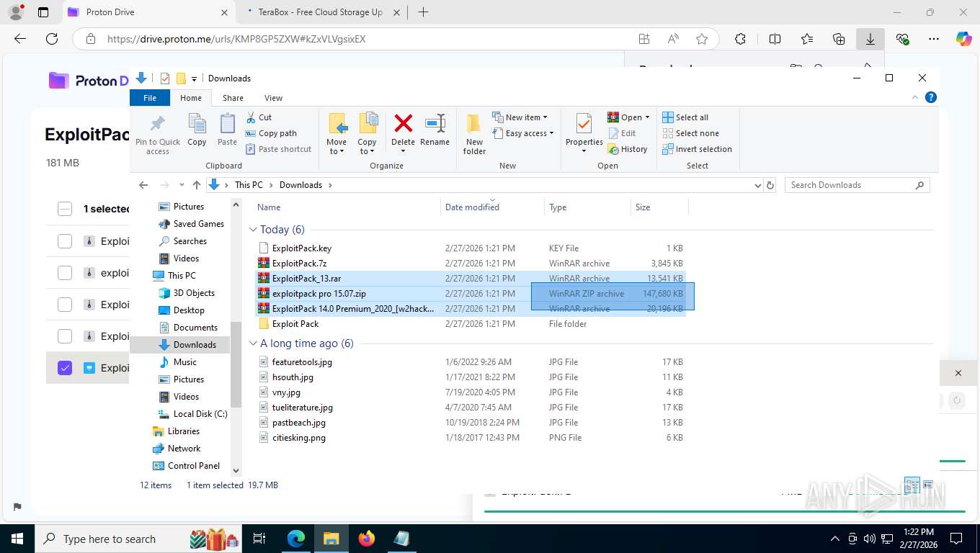Select the ExploitPack.7z archive
This screenshot has height=553, width=980.
[299, 264]
